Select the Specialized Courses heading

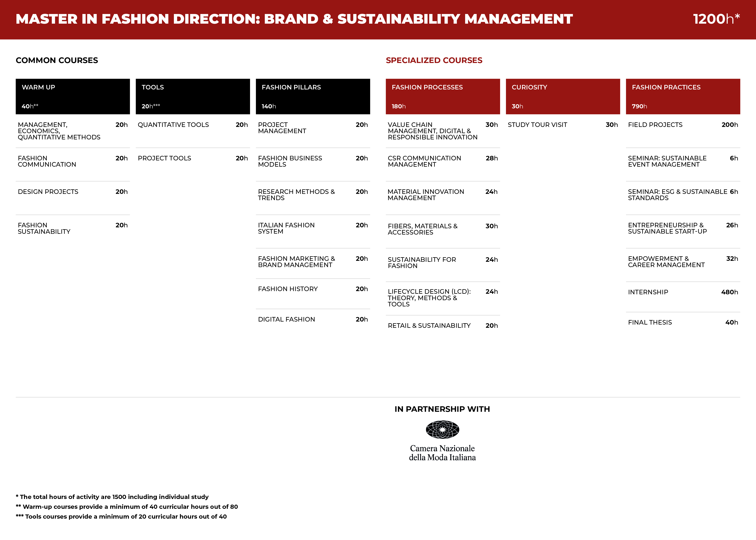click(434, 60)
